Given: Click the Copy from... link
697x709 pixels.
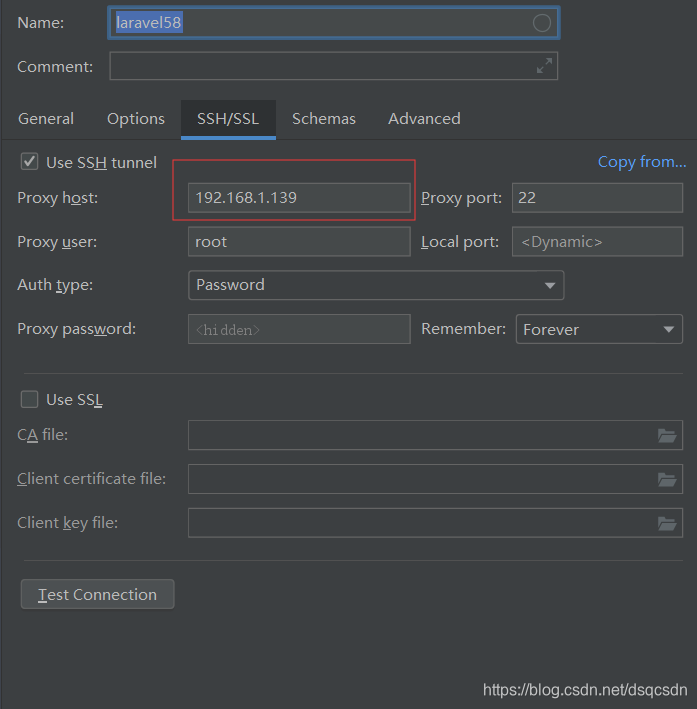Looking at the screenshot, I should tap(642, 161).
